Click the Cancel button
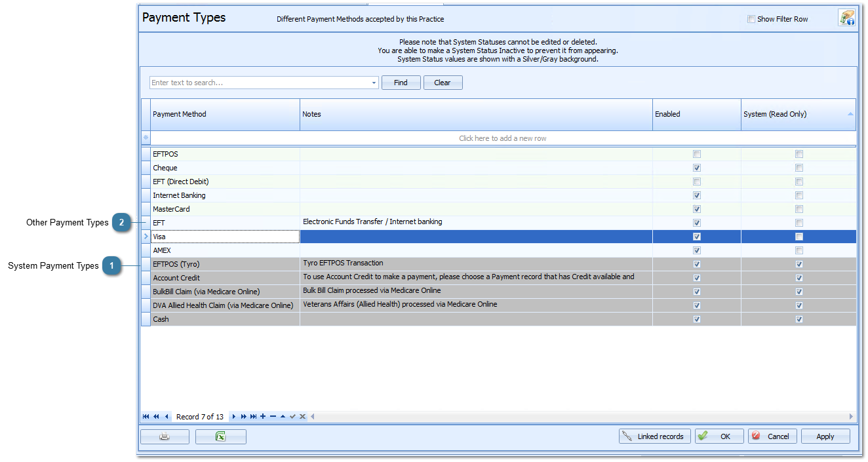Image resolution: width=868 pixels, height=462 pixels. [772, 436]
